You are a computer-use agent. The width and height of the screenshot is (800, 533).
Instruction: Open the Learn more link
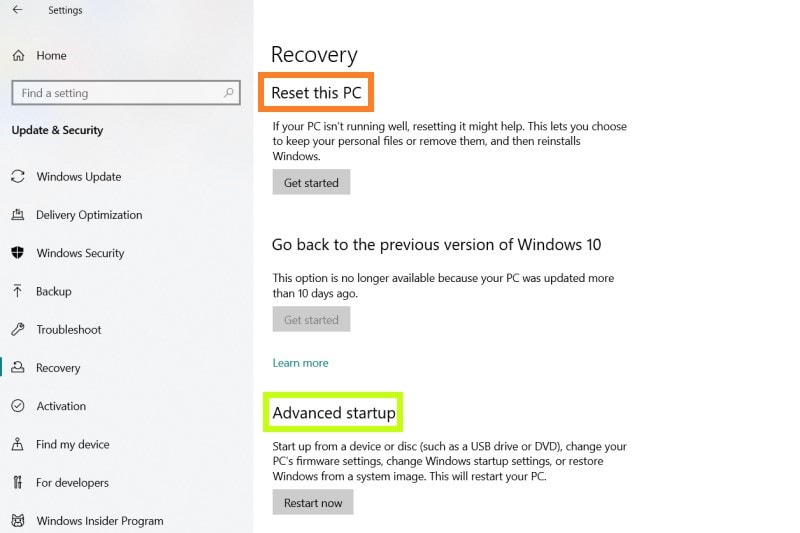coord(301,363)
